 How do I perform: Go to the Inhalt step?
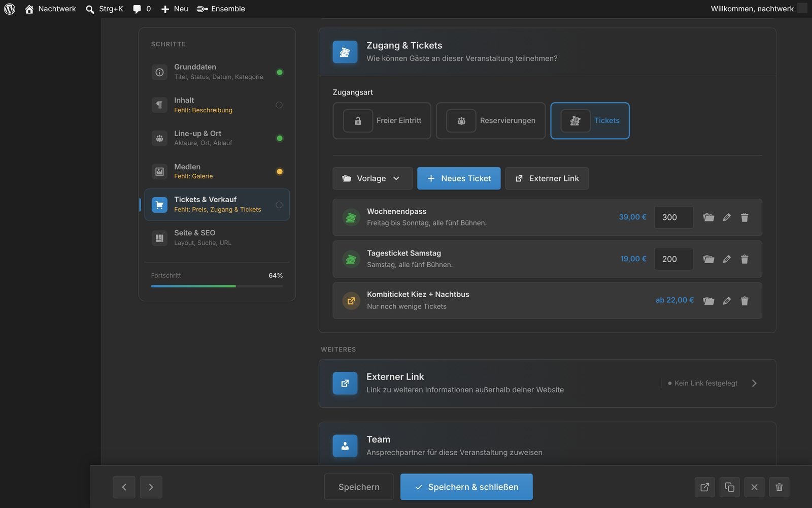point(217,105)
